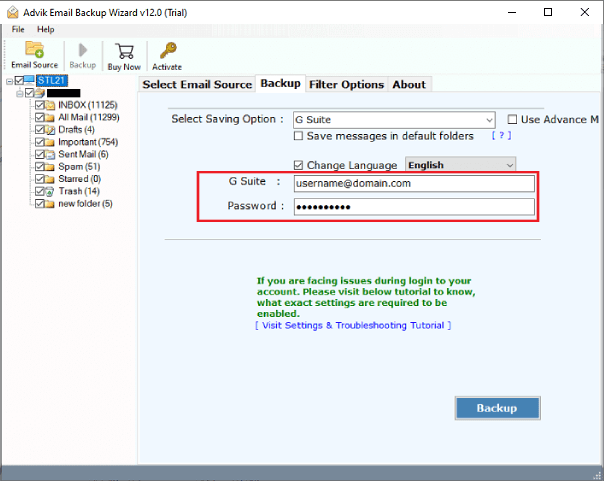Uncheck the Sent Mail (6) checkbox

tap(40, 154)
